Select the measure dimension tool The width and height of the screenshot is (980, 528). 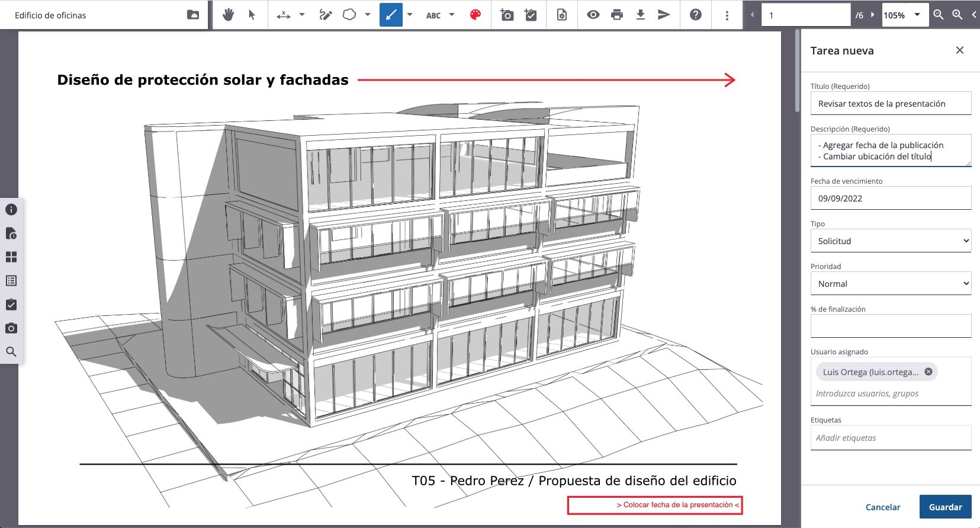tap(284, 15)
